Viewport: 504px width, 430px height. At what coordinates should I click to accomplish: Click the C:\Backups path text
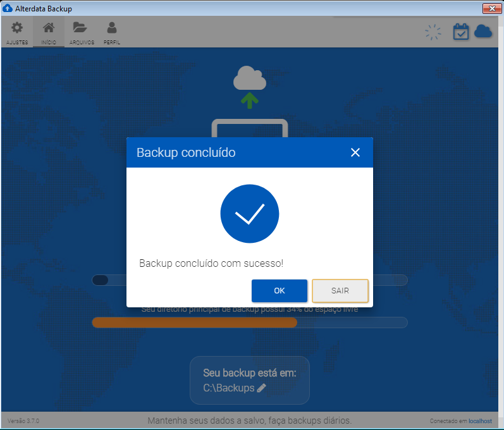pos(228,388)
